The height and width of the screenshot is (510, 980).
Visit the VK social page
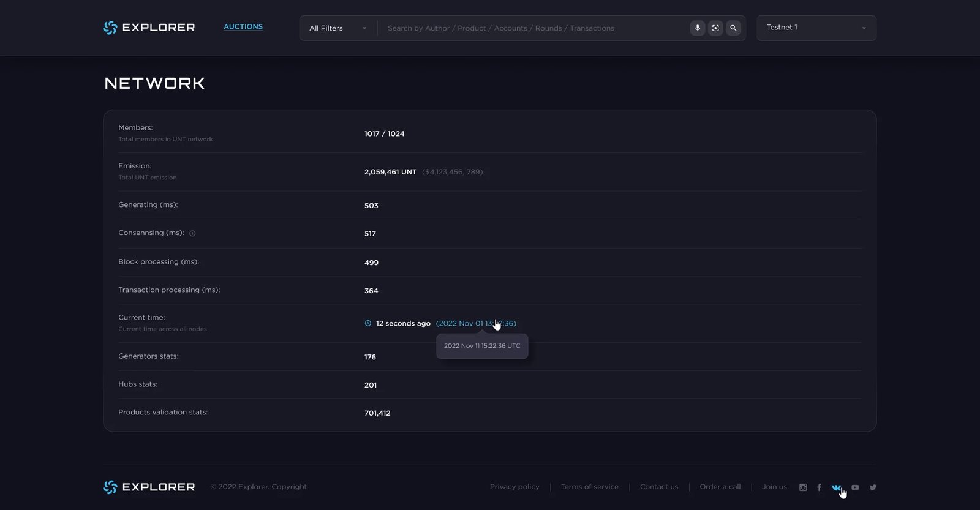point(837,487)
